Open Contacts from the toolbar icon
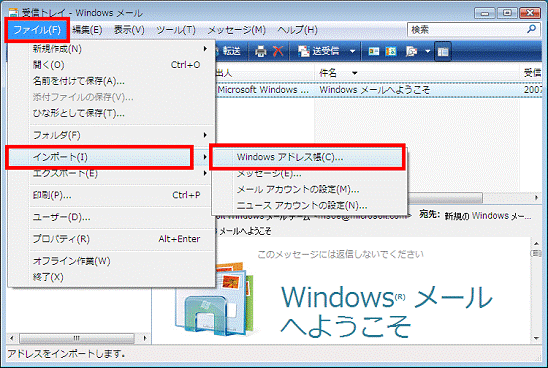548x368 pixels. tap(374, 52)
